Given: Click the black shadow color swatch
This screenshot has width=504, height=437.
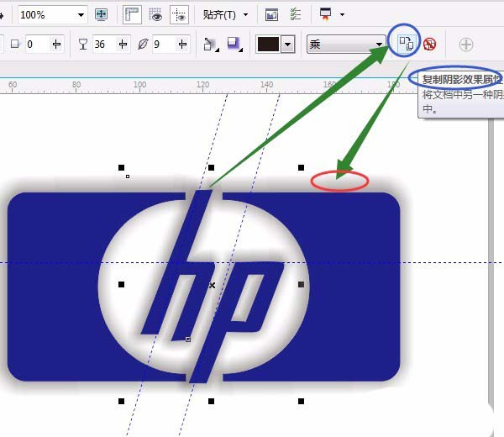Looking at the screenshot, I should click(x=268, y=44).
